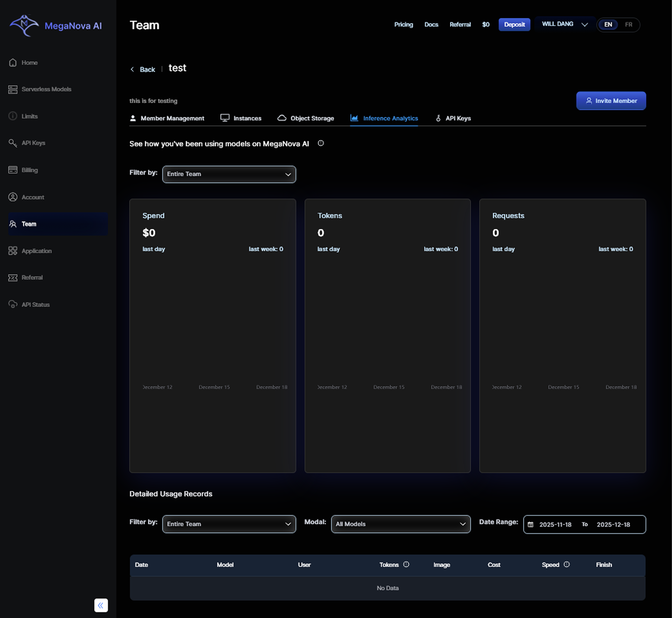Click the info icon next to Tokens column

[406, 565]
